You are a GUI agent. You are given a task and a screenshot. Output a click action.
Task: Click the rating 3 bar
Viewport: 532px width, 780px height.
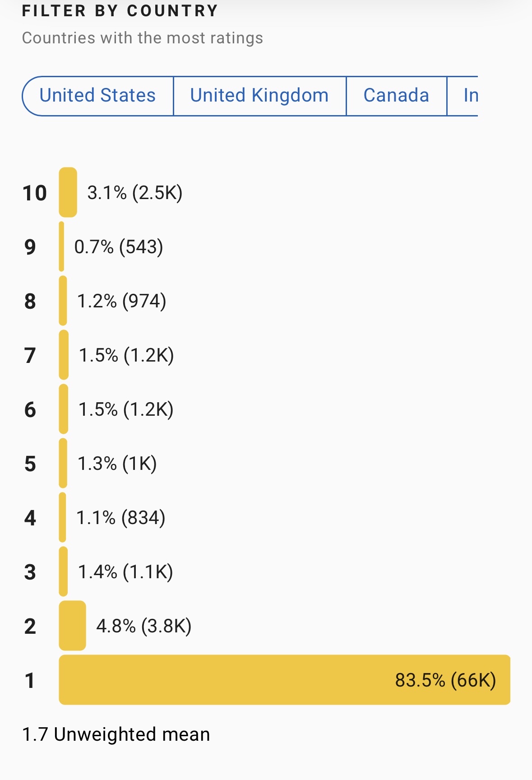[x=63, y=571]
